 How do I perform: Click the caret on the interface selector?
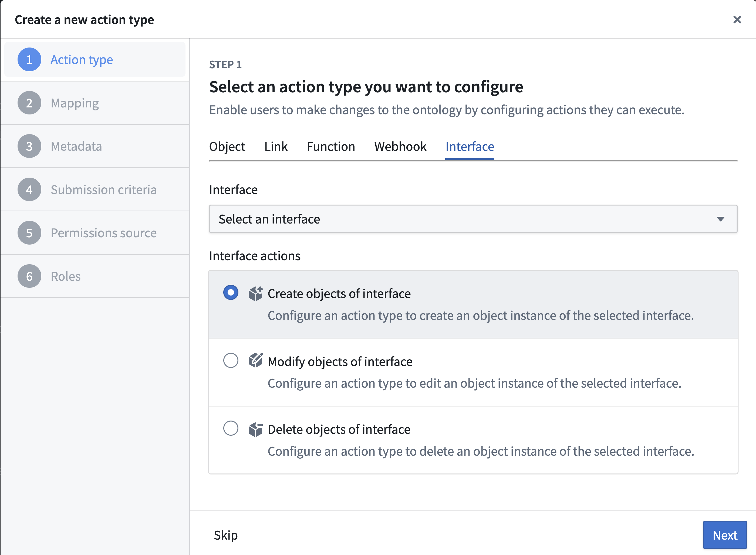pos(720,219)
